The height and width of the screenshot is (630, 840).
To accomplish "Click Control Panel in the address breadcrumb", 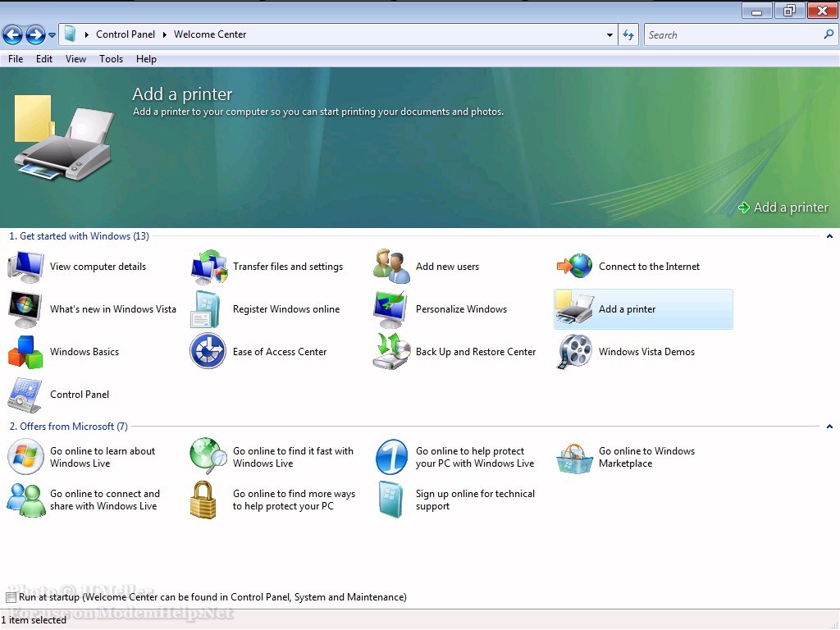I will tap(126, 34).
